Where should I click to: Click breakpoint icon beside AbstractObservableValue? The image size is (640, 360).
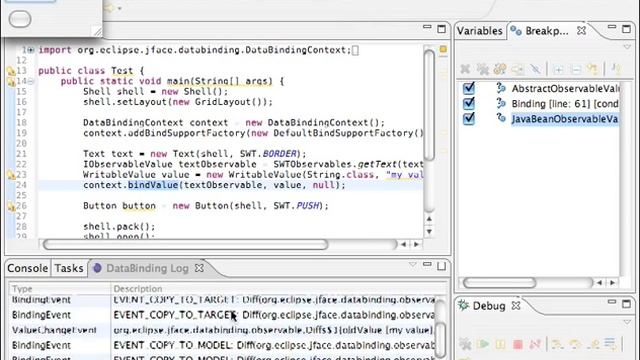point(501,88)
